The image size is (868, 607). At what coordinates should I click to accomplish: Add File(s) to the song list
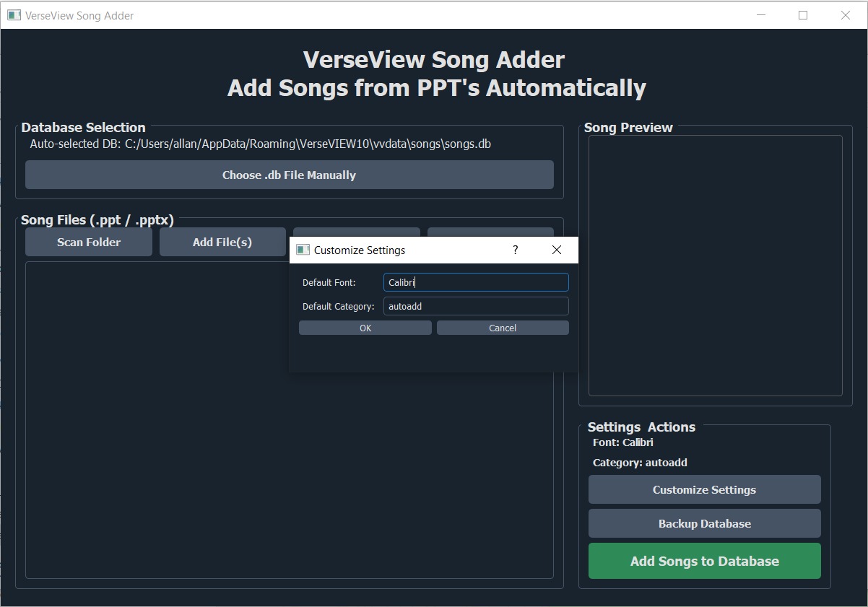click(x=222, y=242)
